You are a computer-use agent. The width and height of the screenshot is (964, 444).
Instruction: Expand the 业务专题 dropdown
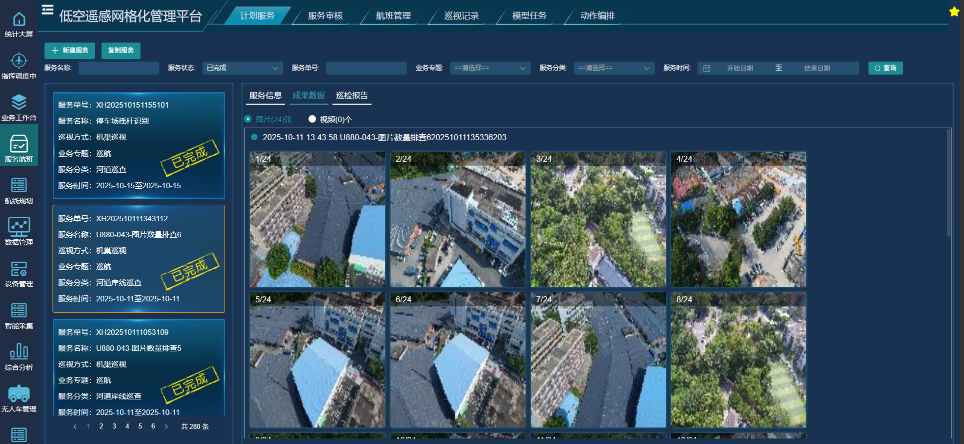pos(490,68)
